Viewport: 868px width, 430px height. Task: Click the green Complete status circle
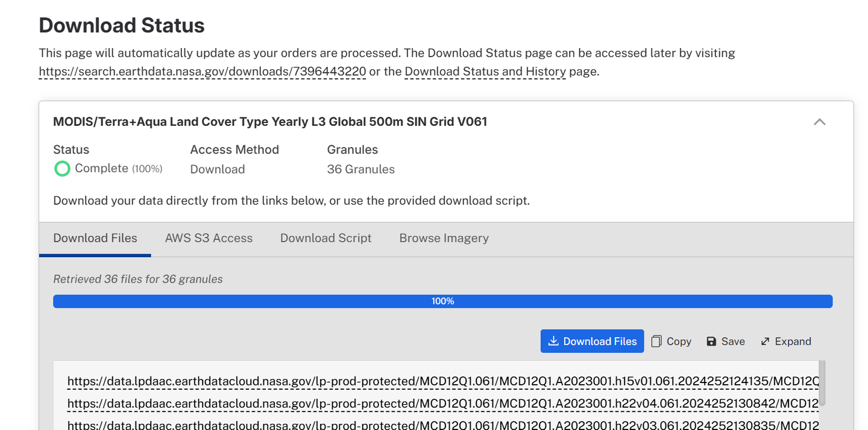[x=62, y=169]
